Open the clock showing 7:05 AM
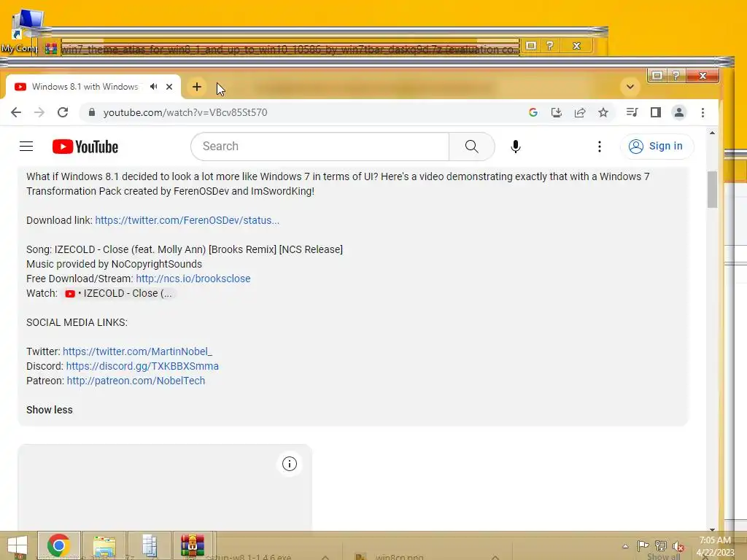The height and width of the screenshot is (560, 747). coord(715,545)
